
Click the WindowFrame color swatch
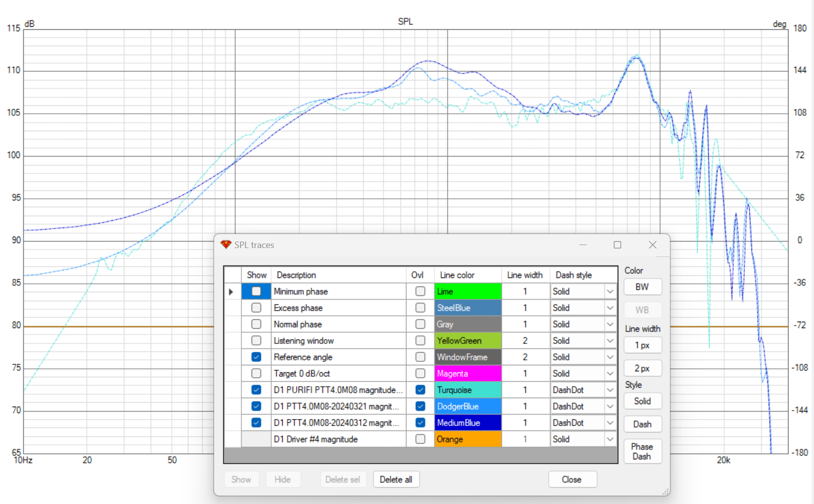468,357
